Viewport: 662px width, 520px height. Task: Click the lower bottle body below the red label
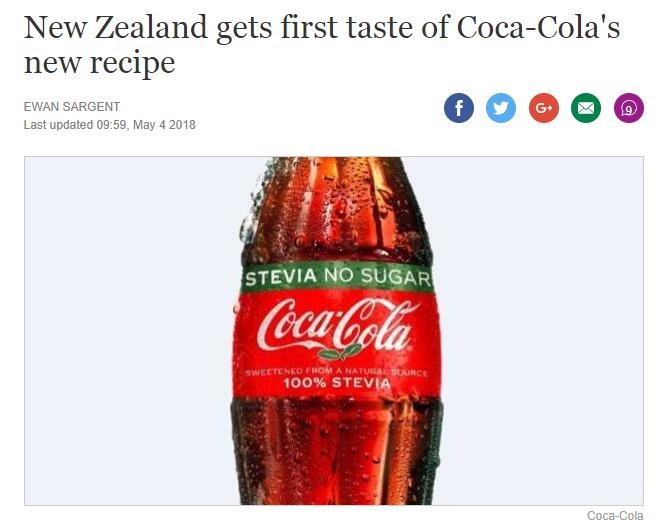(x=337, y=452)
